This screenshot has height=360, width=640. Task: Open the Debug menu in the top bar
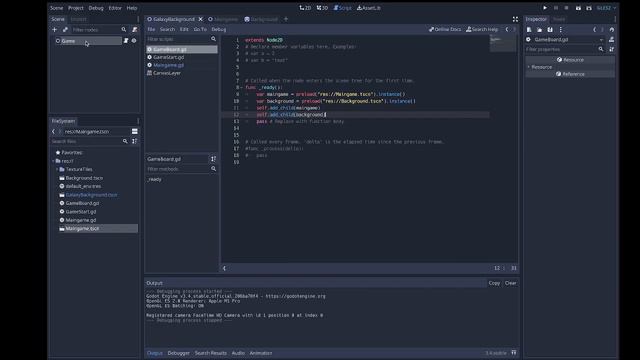(x=96, y=8)
